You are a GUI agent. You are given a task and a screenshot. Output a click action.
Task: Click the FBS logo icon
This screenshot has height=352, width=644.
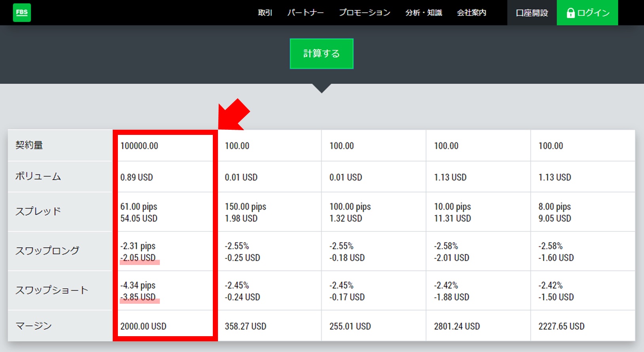tap(22, 13)
